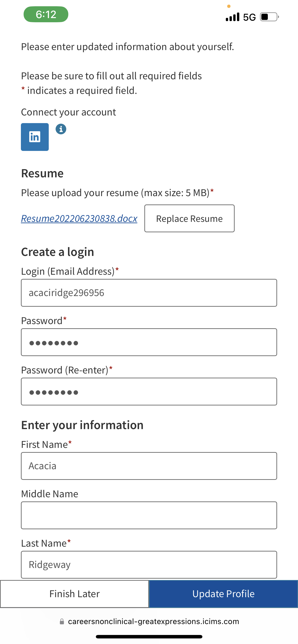Tap the Update Profile button
The height and width of the screenshot is (644, 298).
coord(223,594)
